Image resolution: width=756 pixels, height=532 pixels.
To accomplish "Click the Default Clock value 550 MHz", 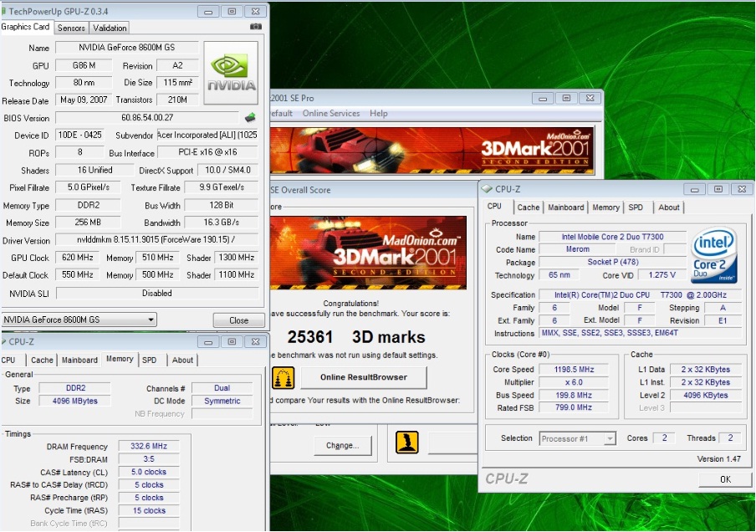I will coord(77,274).
